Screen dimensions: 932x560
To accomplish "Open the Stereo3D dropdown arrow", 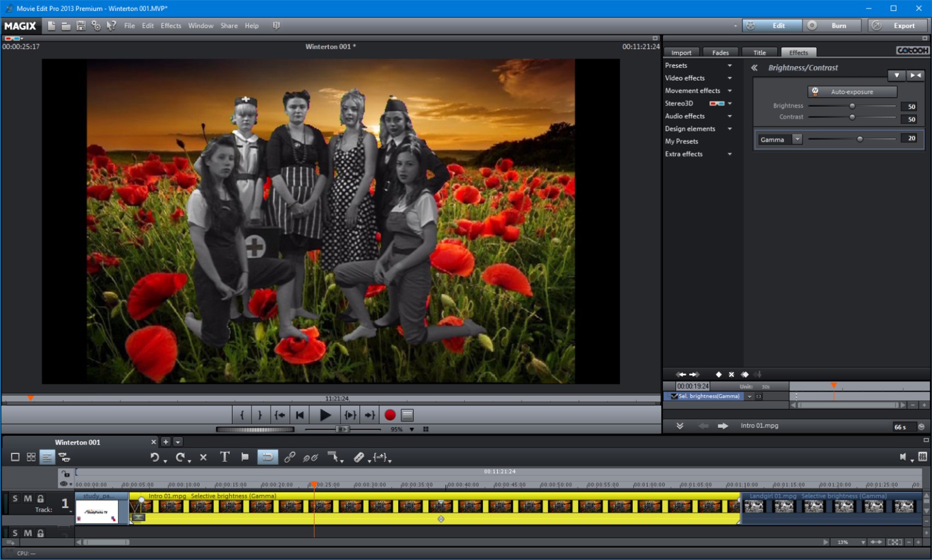I will (730, 103).
